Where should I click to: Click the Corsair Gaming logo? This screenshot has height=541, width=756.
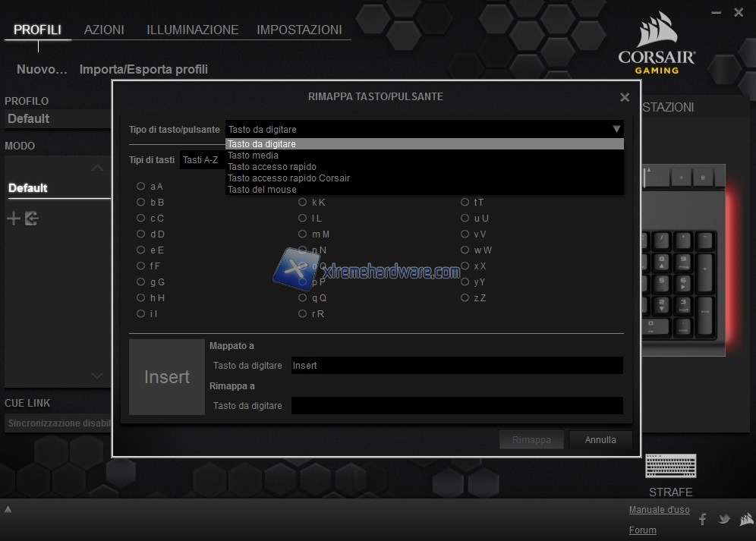657,44
